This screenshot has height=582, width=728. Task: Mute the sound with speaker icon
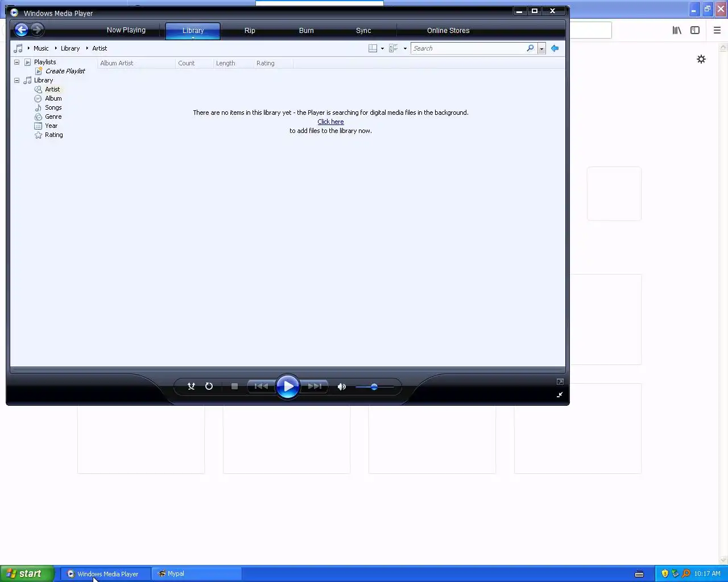[341, 386]
